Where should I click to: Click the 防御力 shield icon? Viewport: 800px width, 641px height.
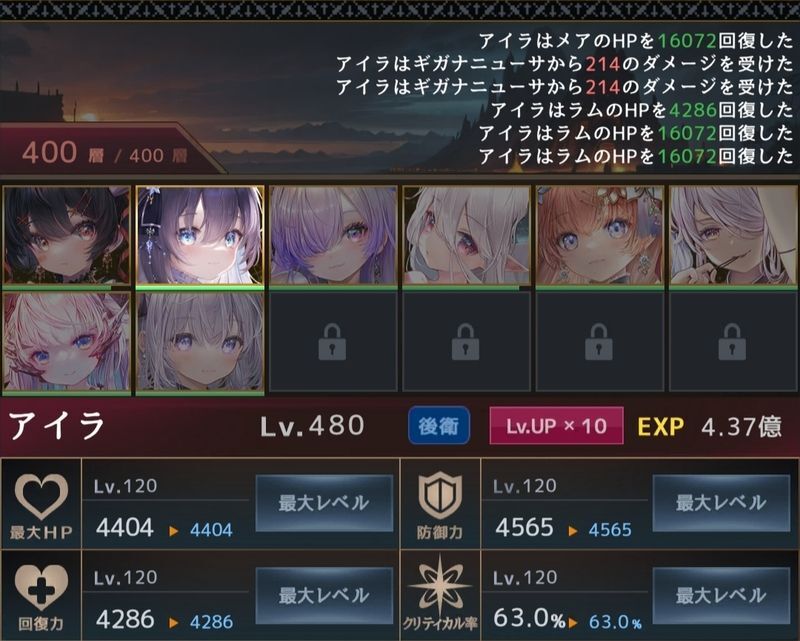[x=440, y=495]
